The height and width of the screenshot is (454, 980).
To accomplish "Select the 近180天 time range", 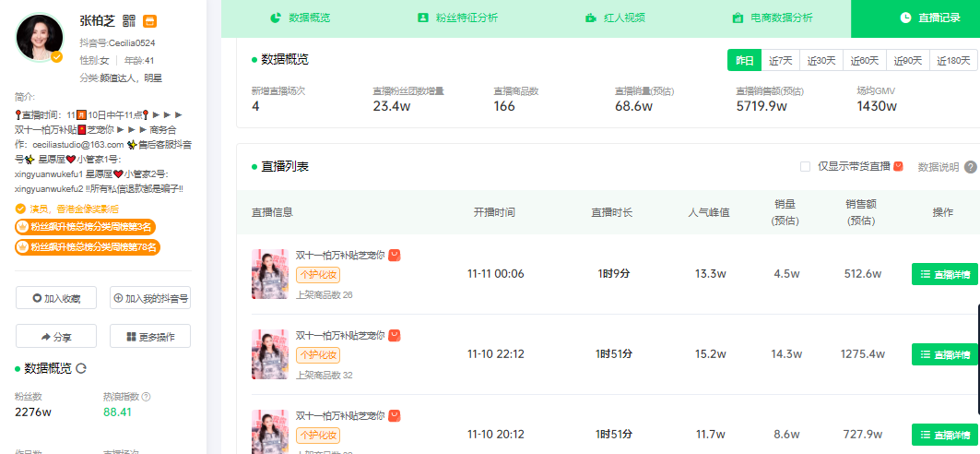I will tap(953, 61).
